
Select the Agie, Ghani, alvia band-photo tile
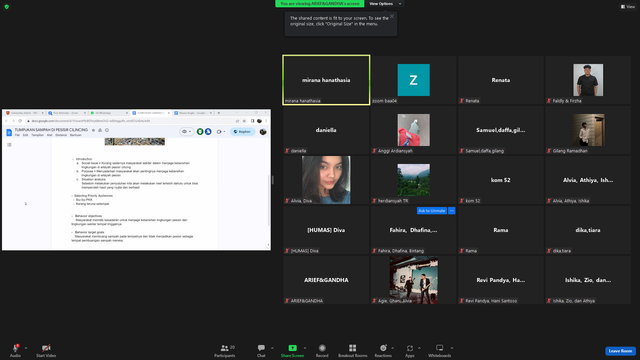(413, 280)
